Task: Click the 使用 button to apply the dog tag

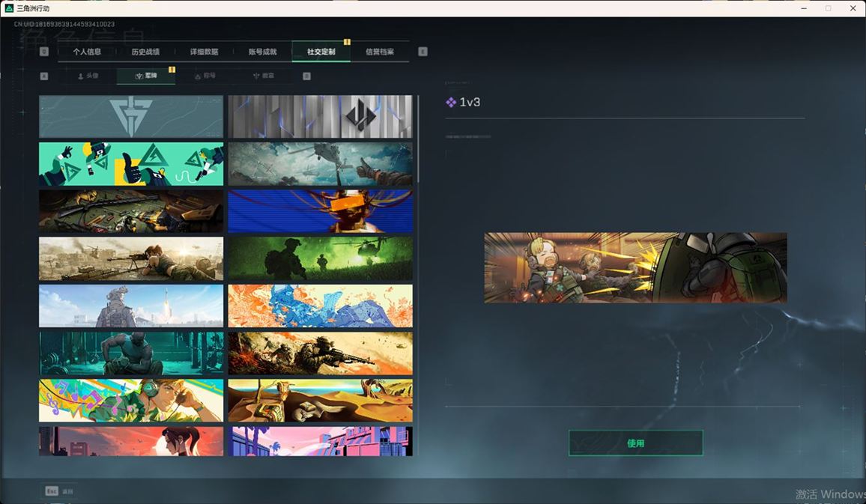Action: [x=635, y=443]
